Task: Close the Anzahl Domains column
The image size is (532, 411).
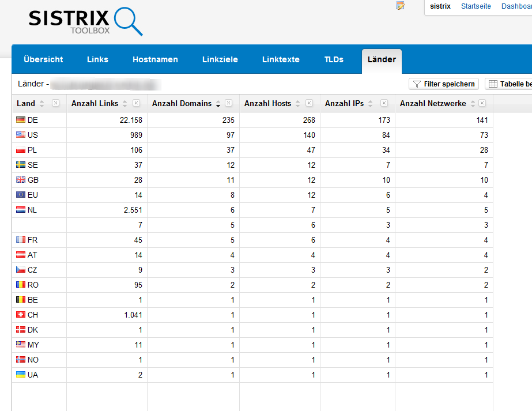Action: pos(228,103)
